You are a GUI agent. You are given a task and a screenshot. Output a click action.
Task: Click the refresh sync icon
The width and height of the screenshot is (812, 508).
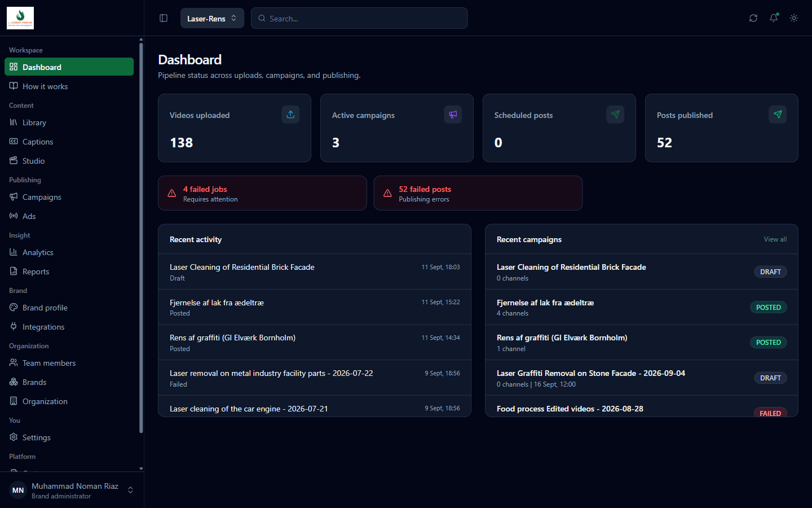(x=753, y=18)
